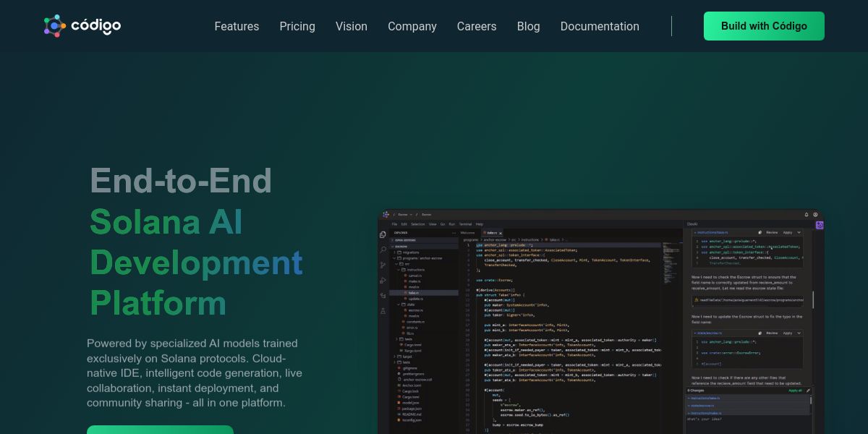The image size is (868, 434).
Task: Toggle the purple DevAI panel icon
Action: (x=820, y=225)
